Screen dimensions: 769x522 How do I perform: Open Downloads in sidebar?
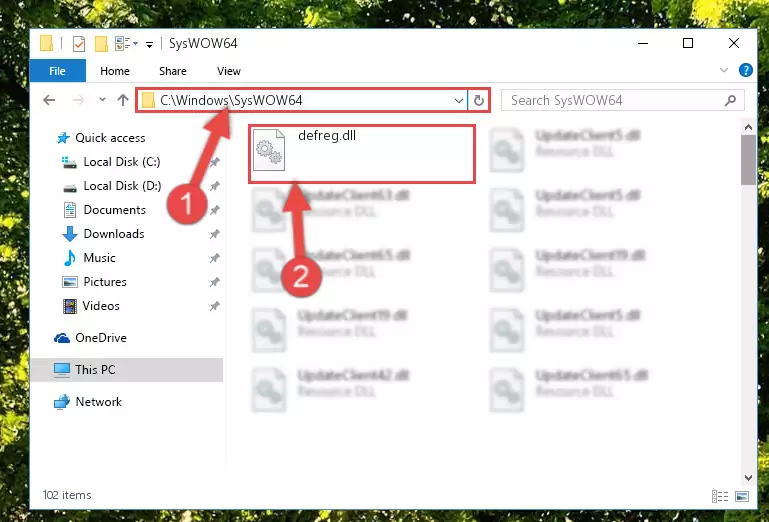point(114,234)
